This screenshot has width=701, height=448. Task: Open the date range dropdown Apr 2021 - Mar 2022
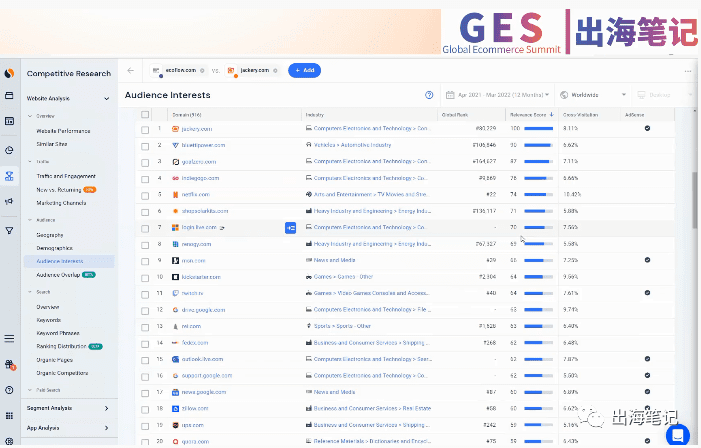497,95
